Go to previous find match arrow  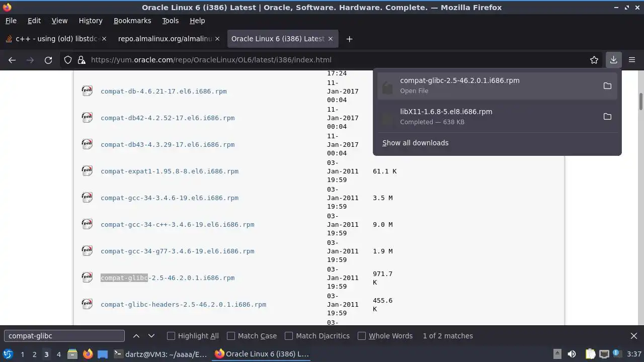pos(136,336)
